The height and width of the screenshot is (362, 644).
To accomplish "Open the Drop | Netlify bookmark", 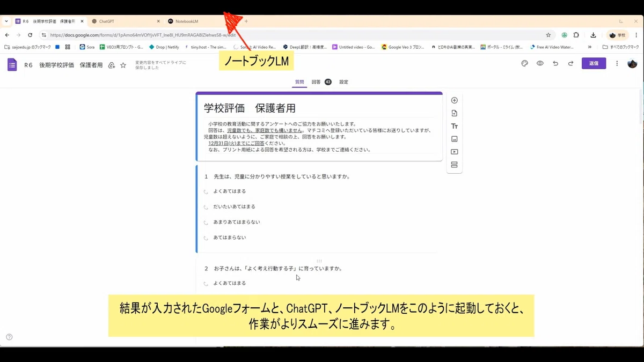I will 164,47.
